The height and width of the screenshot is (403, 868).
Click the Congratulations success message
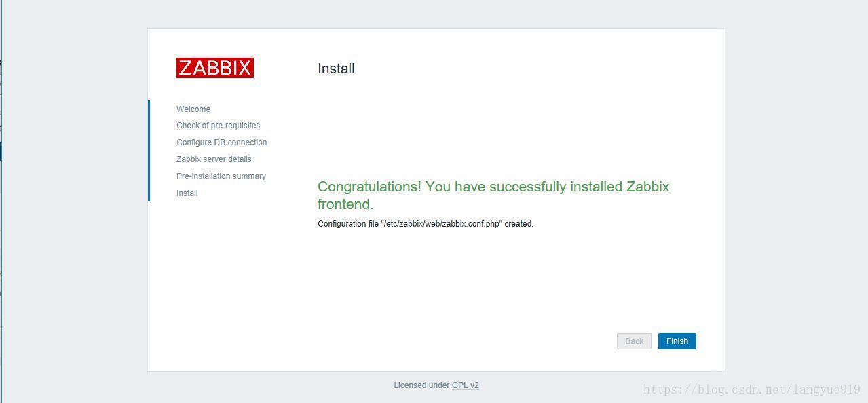(493, 195)
